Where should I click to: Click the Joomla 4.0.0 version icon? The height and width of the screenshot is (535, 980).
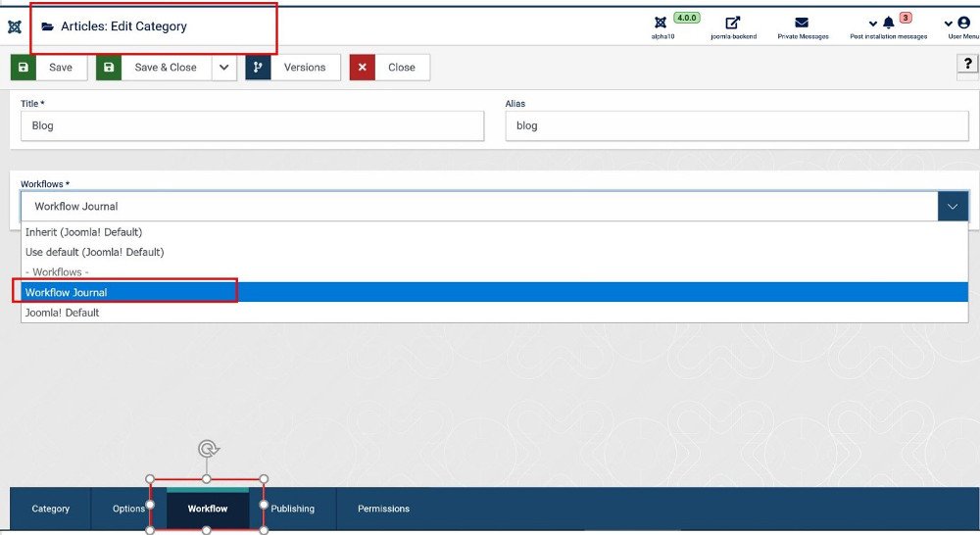point(661,23)
